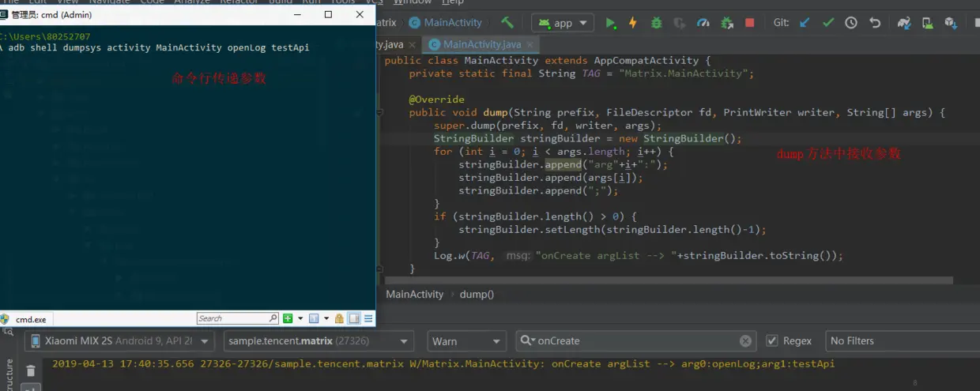Click the logcat entry with arg0:openLog
Image resolution: width=980 pixels, height=391 pixels.
point(443,364)
